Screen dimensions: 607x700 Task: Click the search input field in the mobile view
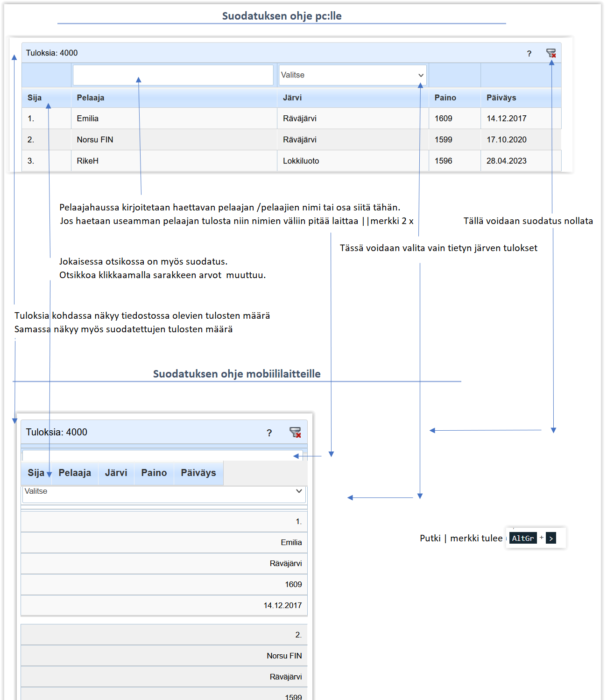point(162,455)
